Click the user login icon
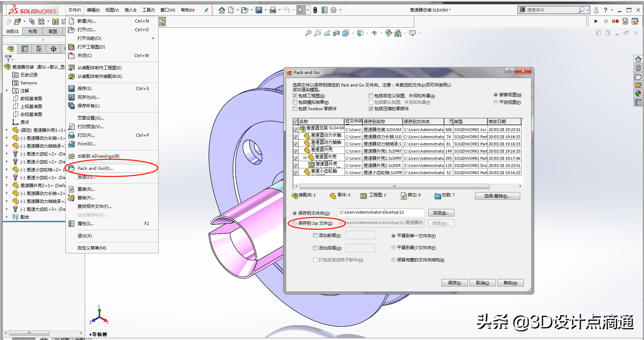Screen dimensions: 644x340 596,10
